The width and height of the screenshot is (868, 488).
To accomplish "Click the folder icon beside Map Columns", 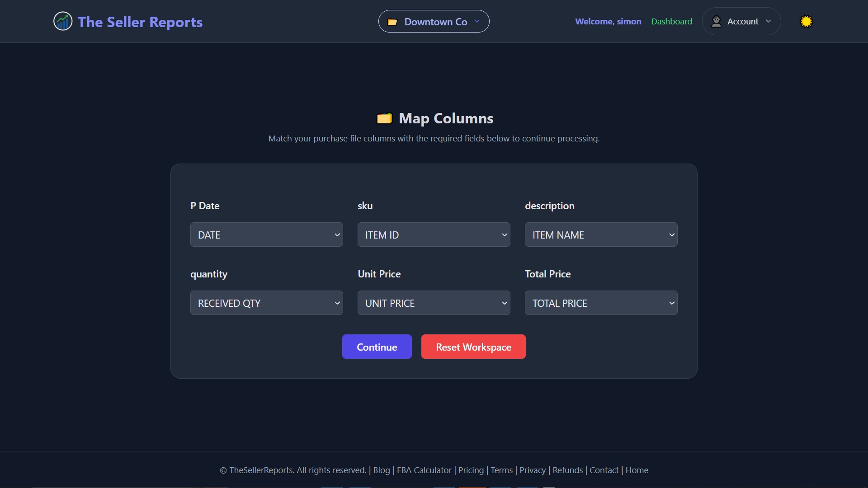I will pos(384,118).
